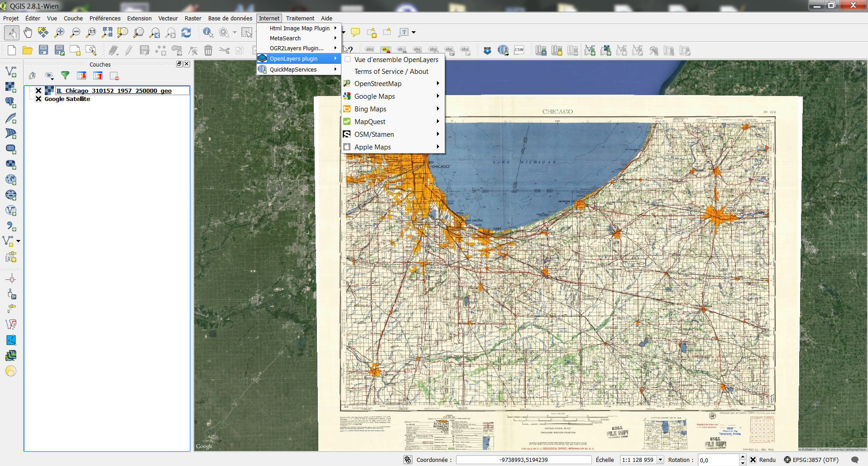Click Terms of Service / About
868x466 pixels.
click(391, 72)
